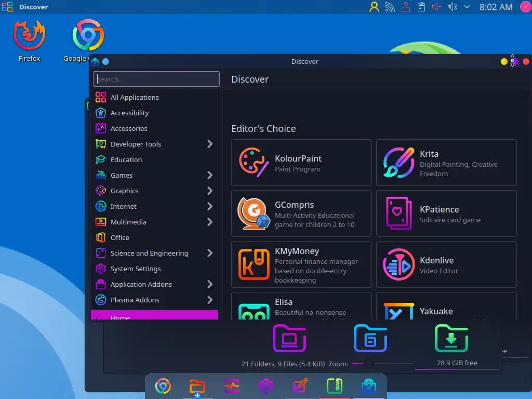
Task: Click the muted speaker tray icon
Action: (x=436, y=7)
